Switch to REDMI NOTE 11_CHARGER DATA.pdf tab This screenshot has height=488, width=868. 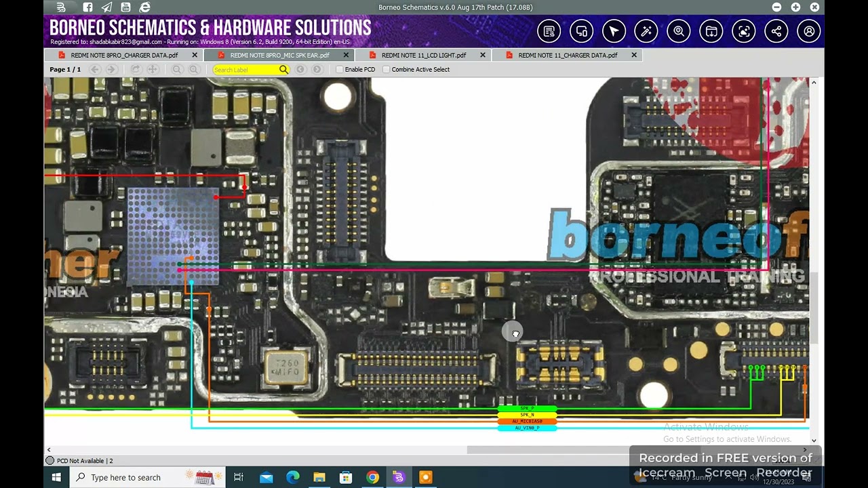[568, 55]
